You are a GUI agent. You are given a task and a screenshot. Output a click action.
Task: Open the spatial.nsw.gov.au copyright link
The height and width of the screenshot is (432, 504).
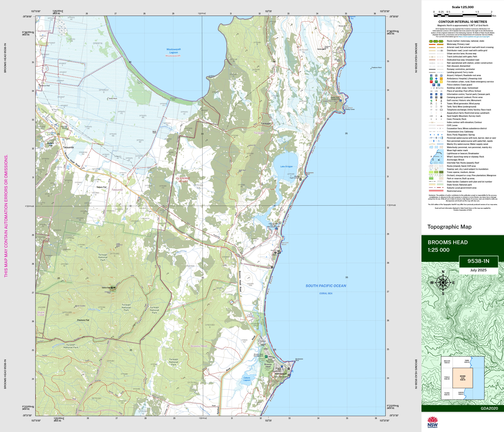474,37
